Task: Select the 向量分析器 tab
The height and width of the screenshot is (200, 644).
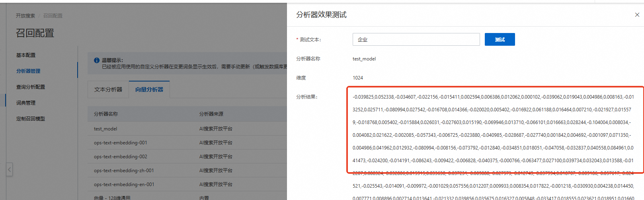Action: 149,89
